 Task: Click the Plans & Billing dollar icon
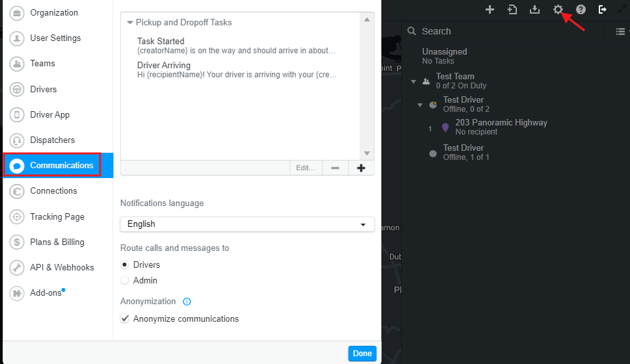pos(17,242)
